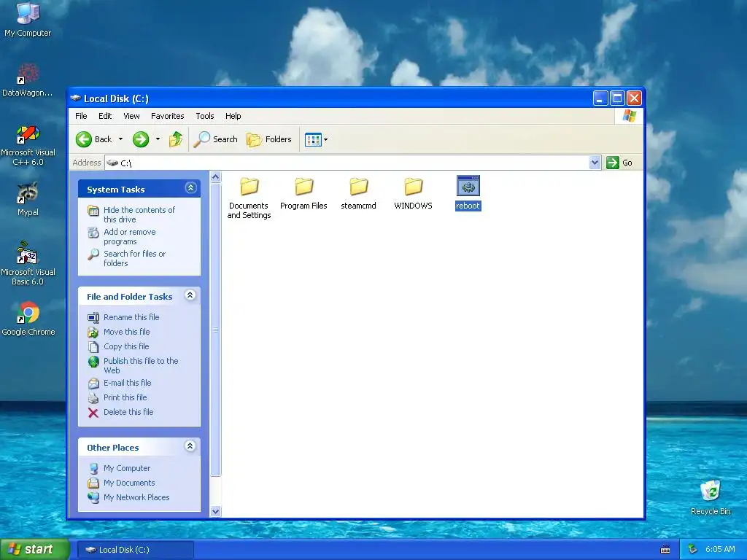Screen dimensions: 747x560
Task: Click Move this file
Action: coord(127,332)
